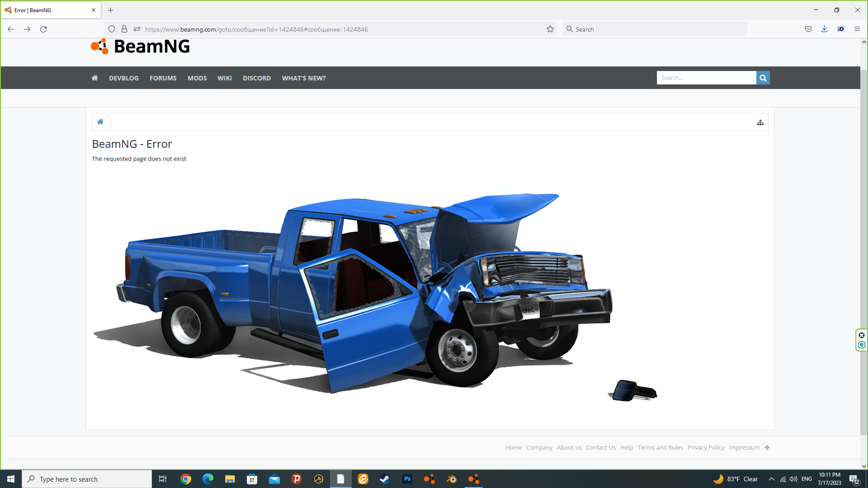Click the back-to-top arrow in footer
Viewport: 868px width, 488px height.
pyautogui.click(x=767, y=447)
